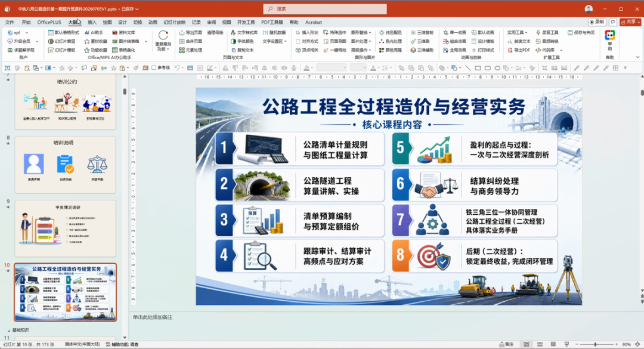Click the 清理母版 button
The width and height of the screenshot is (644, 349).
tap(215, 32)
